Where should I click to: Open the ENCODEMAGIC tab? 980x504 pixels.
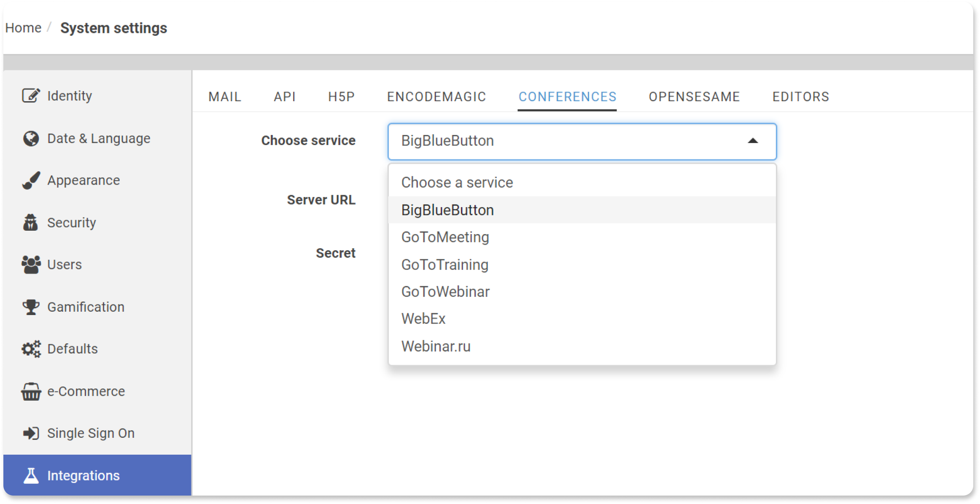tap(436, 97)
